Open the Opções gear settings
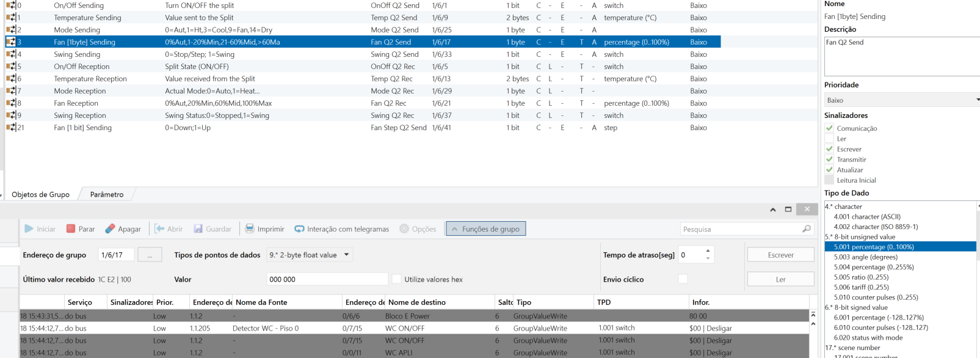 418,229
